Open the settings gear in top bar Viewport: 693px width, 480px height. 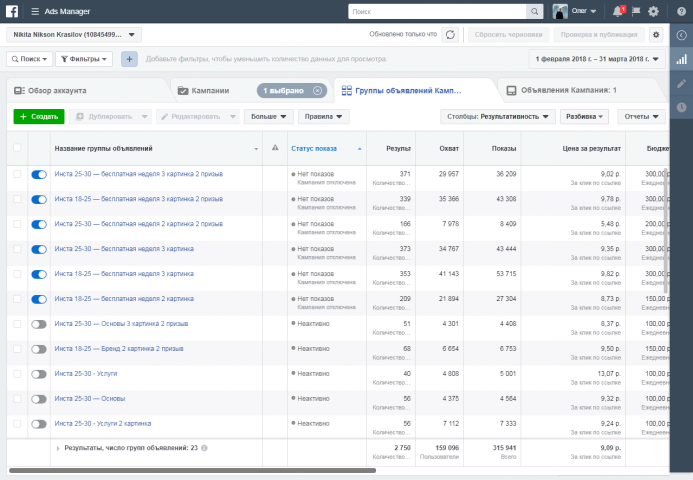(653, 11)
